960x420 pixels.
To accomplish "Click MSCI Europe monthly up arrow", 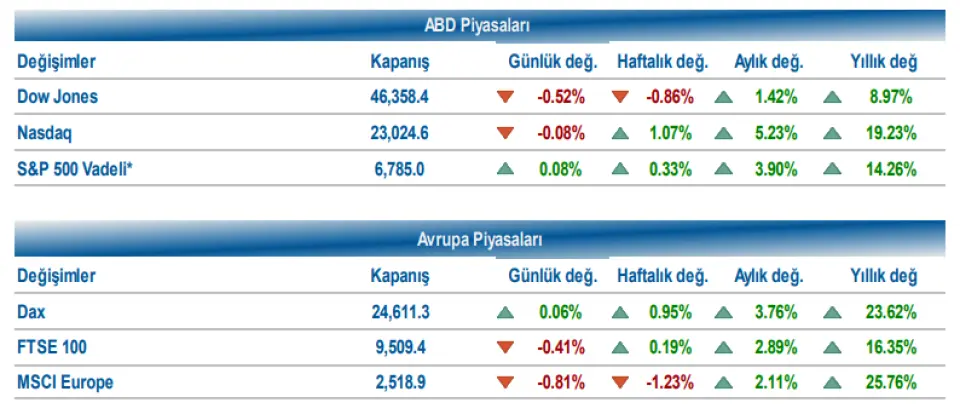I will tap(722, 382).
